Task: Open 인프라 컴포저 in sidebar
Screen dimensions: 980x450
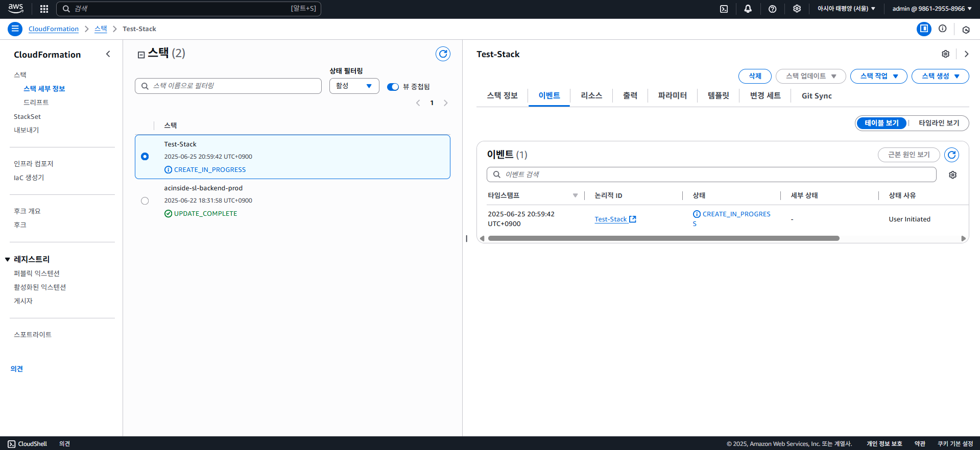Action: pos(34,164)
